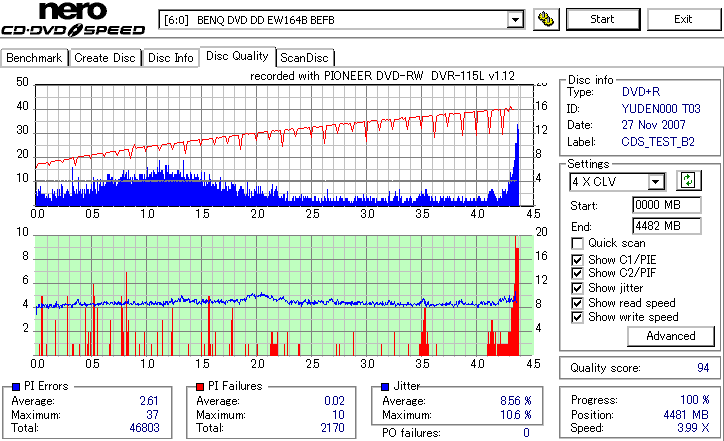Click the PO failures value 0

click(x=526, y=433)
